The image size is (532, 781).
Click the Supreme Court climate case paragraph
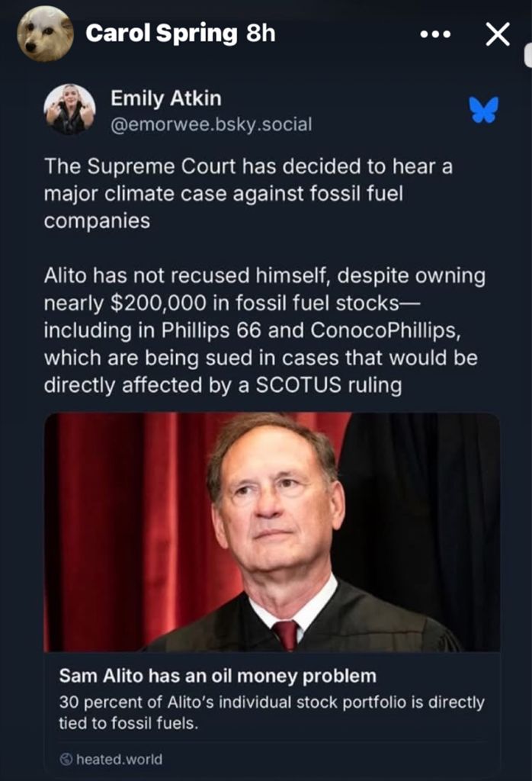point(248,194)
